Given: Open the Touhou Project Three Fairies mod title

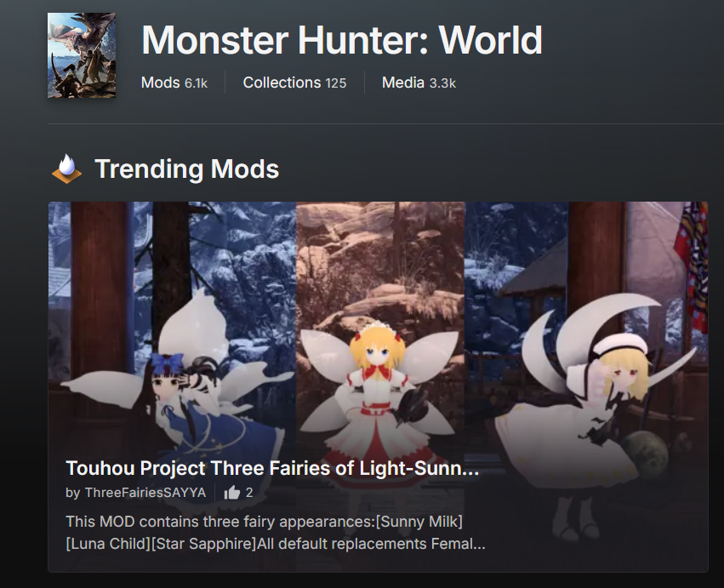Looking at the screenshot, I should tap(272, 468).
